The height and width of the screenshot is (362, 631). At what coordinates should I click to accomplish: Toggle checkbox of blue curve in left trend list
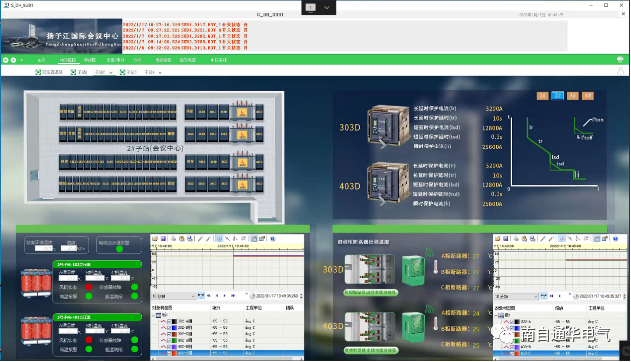169,328
